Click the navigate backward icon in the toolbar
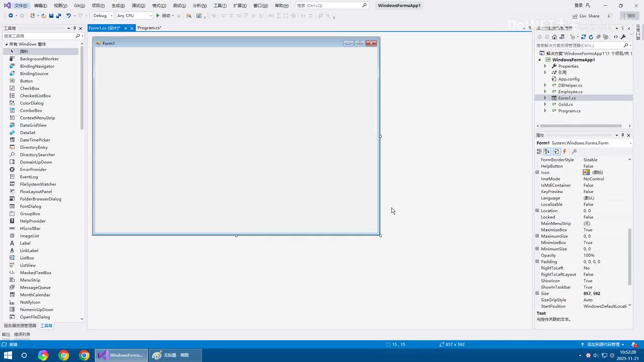This screenshot has width=644, height=362. (11, 16)
